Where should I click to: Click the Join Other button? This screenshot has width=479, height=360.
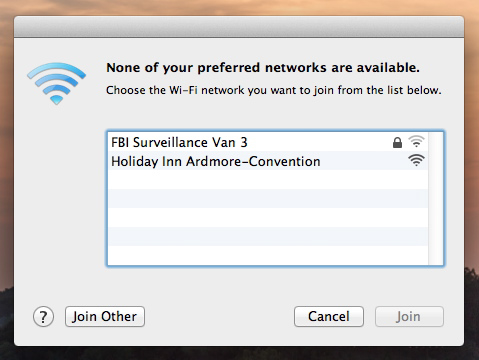click(105, 316)
